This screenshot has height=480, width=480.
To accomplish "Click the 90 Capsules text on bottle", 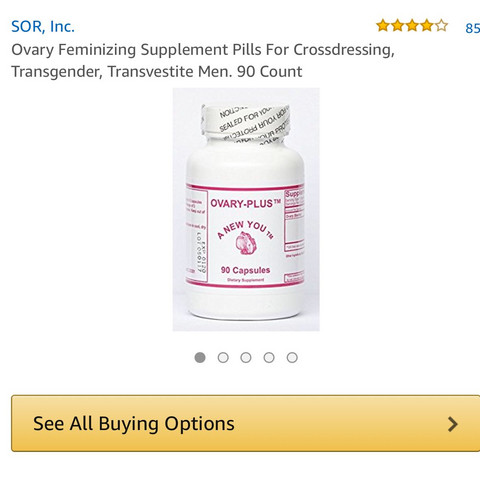I will pyautogui.click(x=246, y=270).
